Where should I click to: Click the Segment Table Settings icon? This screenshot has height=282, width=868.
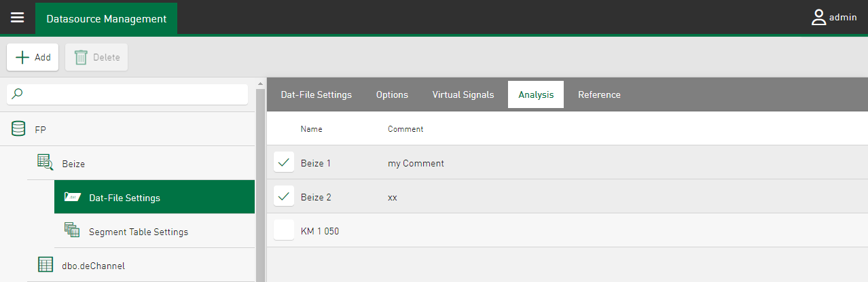click(72, 231)
